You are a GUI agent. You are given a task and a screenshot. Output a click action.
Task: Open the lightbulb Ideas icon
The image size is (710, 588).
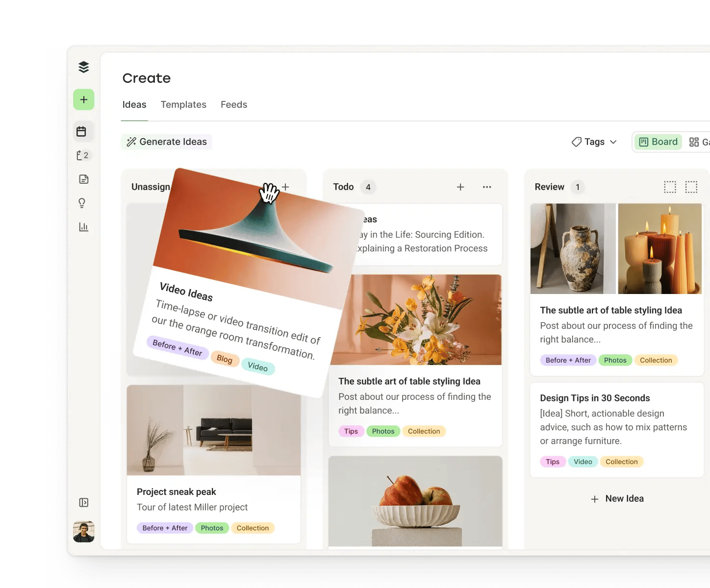point(83,202)
